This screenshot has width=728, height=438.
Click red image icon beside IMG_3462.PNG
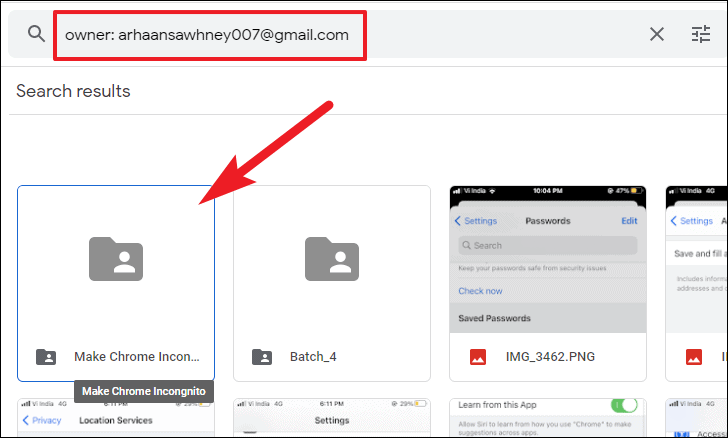coord(478,357)
